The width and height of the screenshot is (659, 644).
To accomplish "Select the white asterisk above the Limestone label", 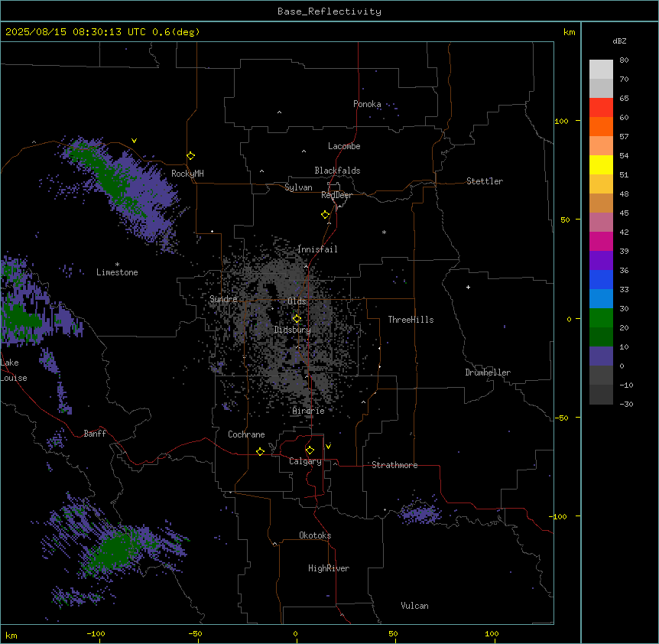I will tap(117, 265).
